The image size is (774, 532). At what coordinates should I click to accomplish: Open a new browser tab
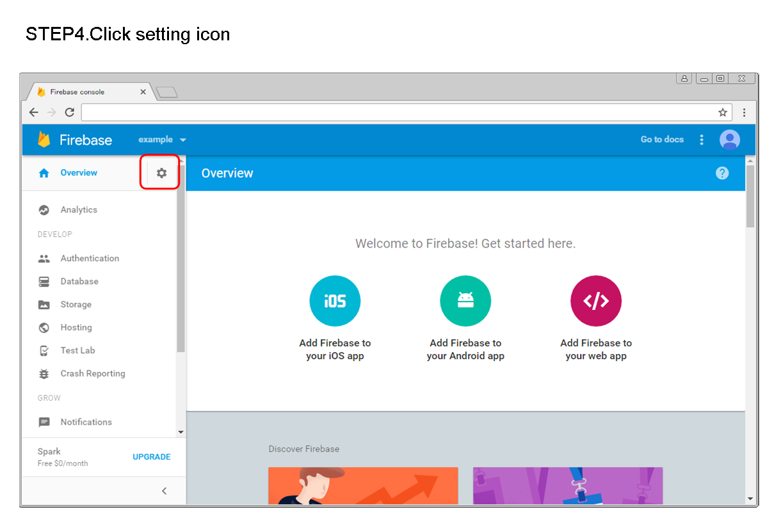[167, 93]
